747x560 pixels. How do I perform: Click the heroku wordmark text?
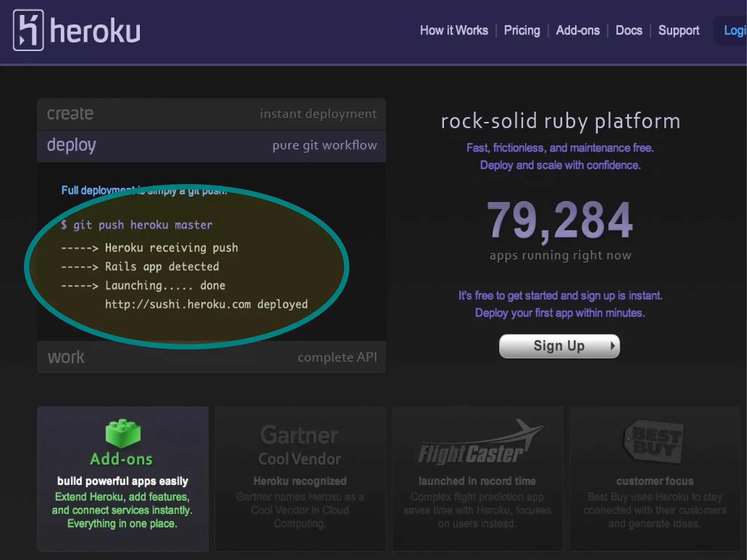point(95,31)
